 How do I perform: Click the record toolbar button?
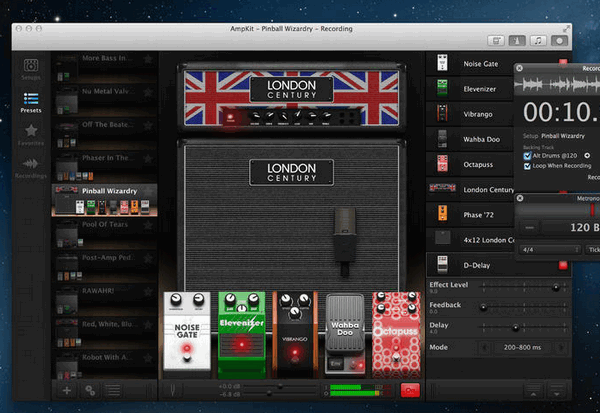559,41
